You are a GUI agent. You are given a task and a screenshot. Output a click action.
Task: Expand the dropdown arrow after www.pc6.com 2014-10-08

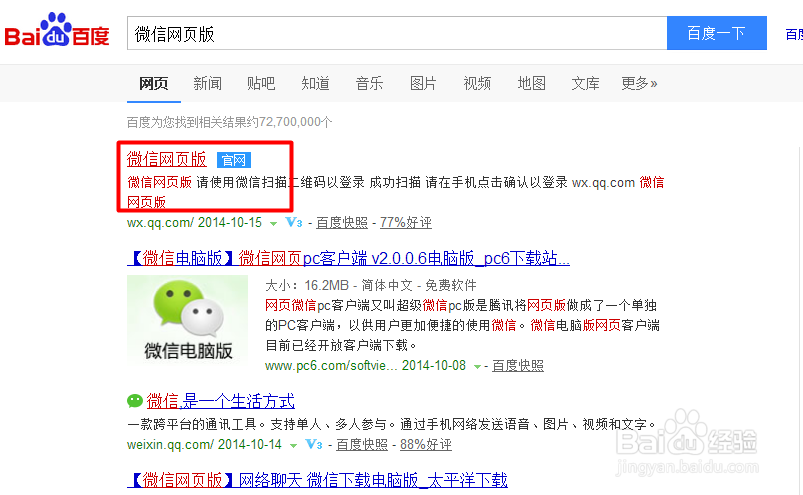[477, 367]
